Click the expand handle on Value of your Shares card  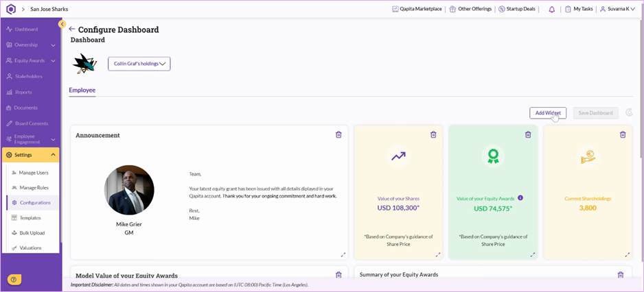(x=438, y=255)
